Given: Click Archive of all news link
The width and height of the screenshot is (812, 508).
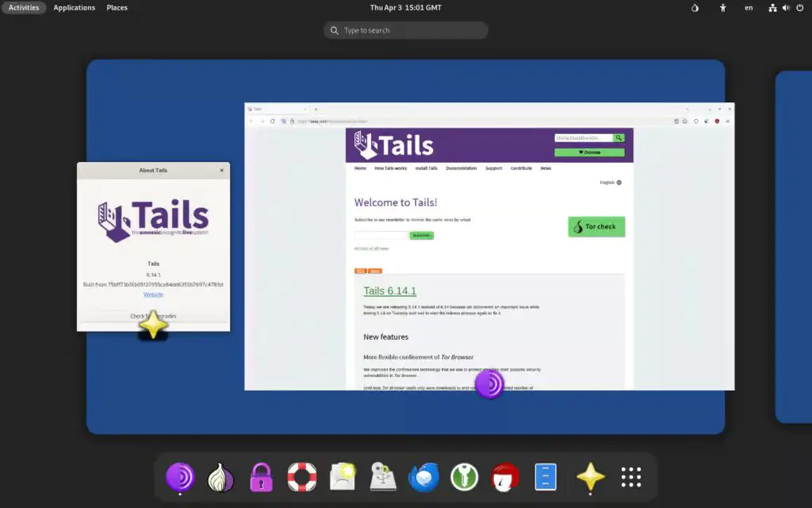Looking at the screenshot, I should coord(371,248).
